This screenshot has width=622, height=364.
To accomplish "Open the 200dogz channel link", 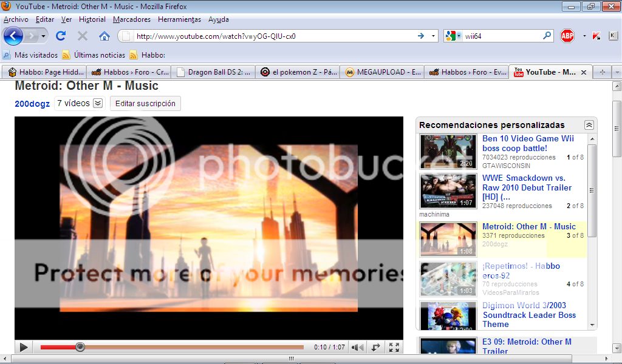I will [x=32, y=104].
